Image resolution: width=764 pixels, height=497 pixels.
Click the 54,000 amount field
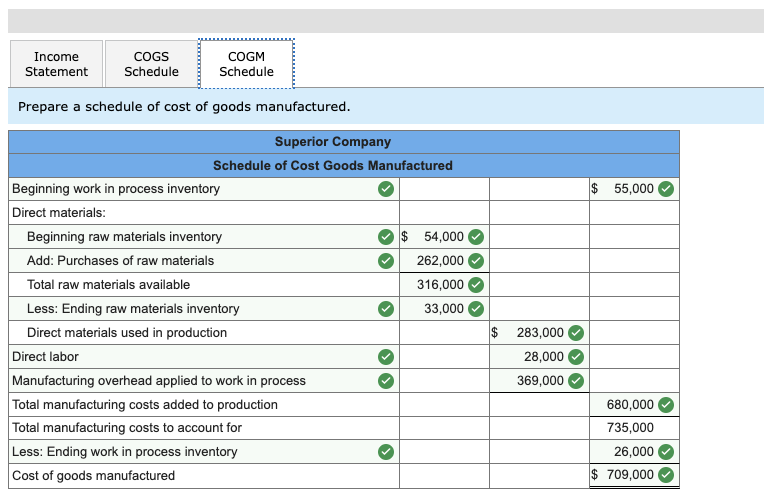click(x=444, y=237)
